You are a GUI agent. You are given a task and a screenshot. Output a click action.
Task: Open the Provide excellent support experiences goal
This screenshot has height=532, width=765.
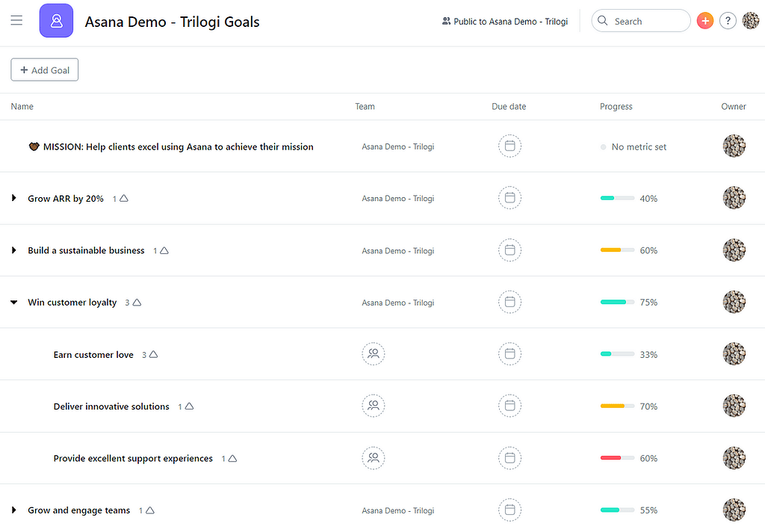[133, 458]
